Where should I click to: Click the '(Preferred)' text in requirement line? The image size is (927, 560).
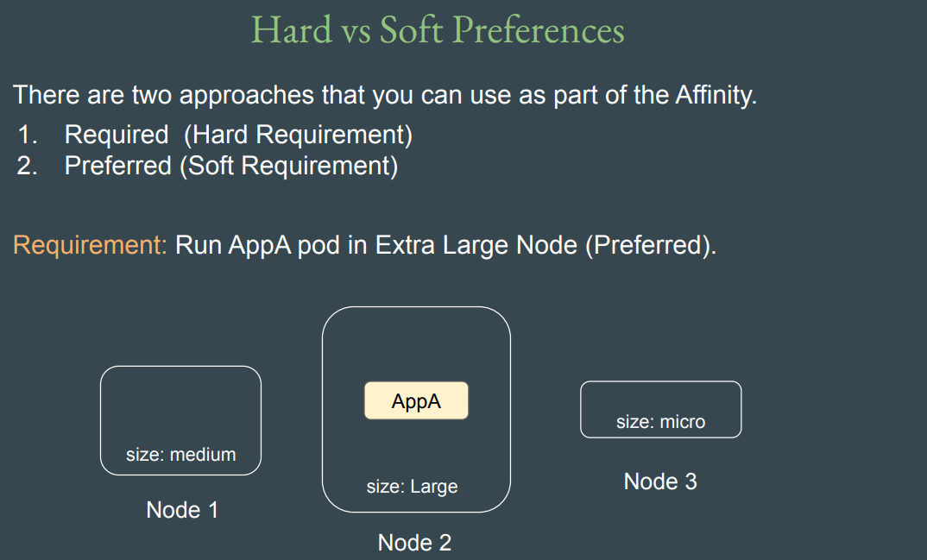[x=650, y=245]
